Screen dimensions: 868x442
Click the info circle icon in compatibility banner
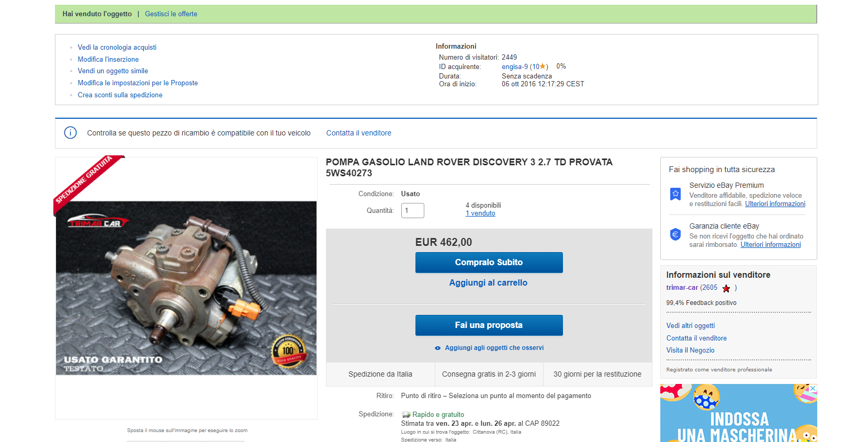point(70,133)
